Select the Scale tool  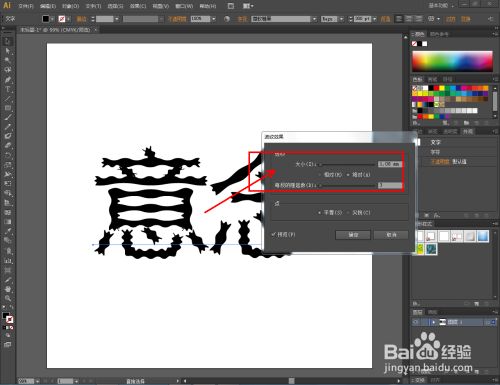pos(8,165)
